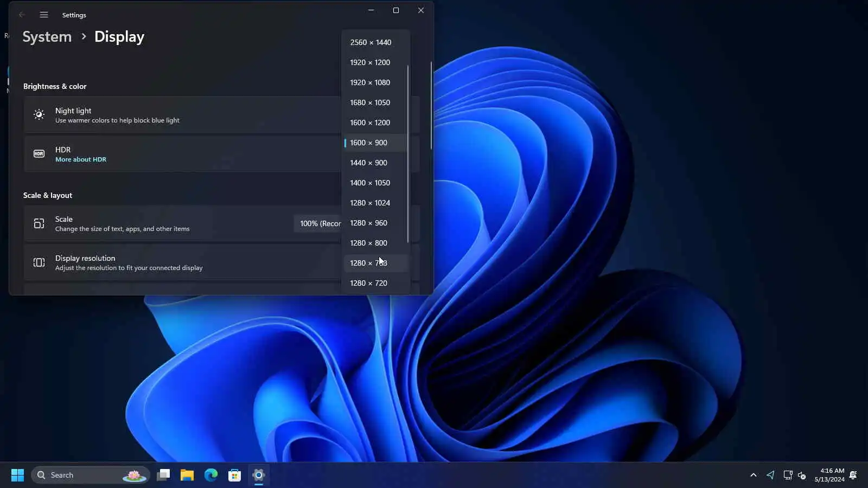Open the Settings navigation hamburger menu
The height and width of the screenshot is (488, 868).
point(44,15)
